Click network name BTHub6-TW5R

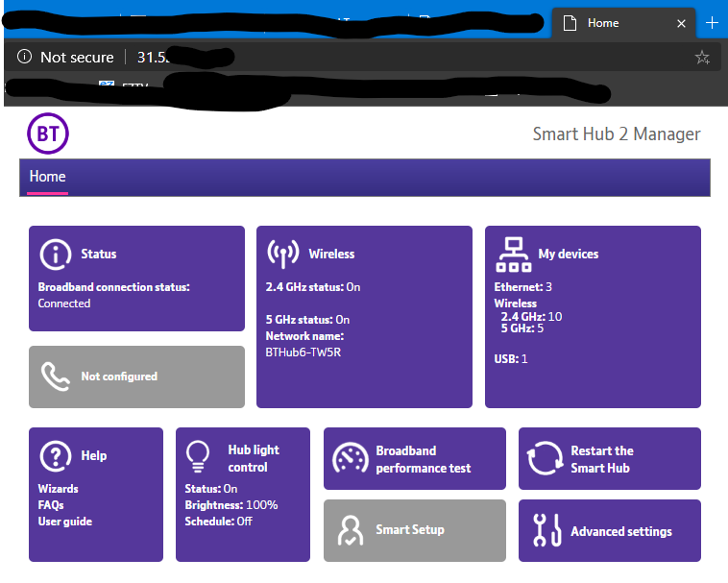[x=303, y=352]
